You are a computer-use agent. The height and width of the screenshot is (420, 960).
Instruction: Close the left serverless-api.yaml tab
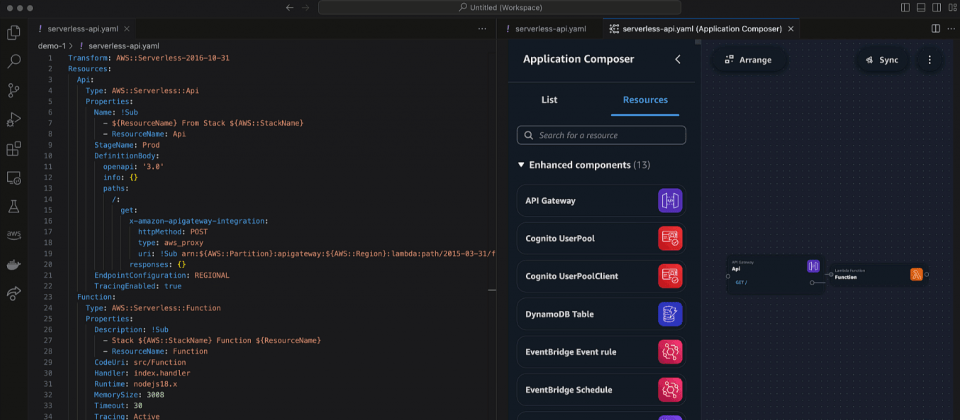tap(127, 29)
